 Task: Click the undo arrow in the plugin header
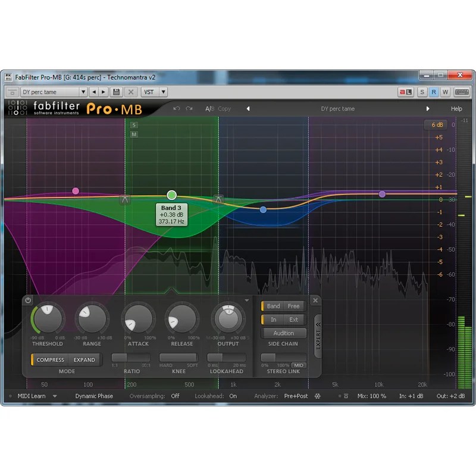tap(177, 108)
